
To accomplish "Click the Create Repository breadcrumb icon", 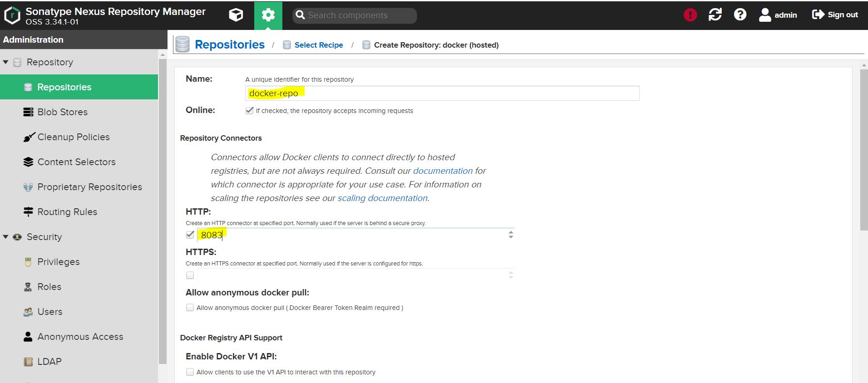I will (x=366, y=45).
